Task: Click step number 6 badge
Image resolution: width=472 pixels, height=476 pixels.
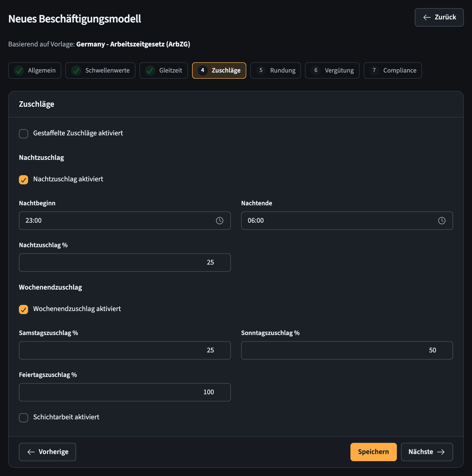Action: point(316,70)
